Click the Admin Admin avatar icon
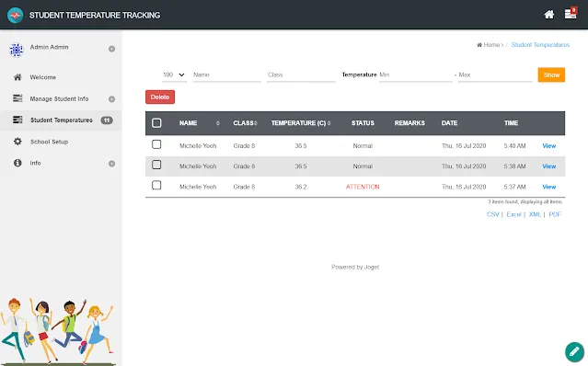This screenshot has width=588, height=366. pos(17,50)
